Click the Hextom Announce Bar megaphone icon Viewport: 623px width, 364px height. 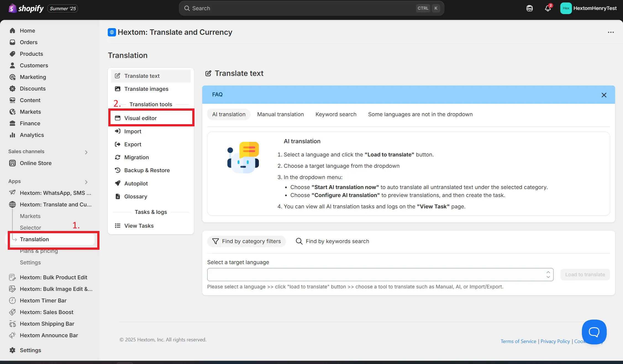tap(12, 335)
